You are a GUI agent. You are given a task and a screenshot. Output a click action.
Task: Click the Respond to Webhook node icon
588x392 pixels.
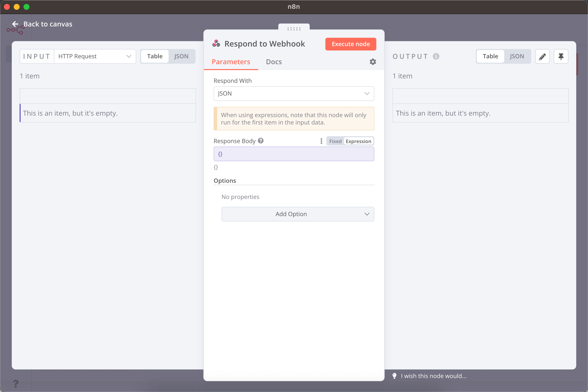[x=216, y=43]
